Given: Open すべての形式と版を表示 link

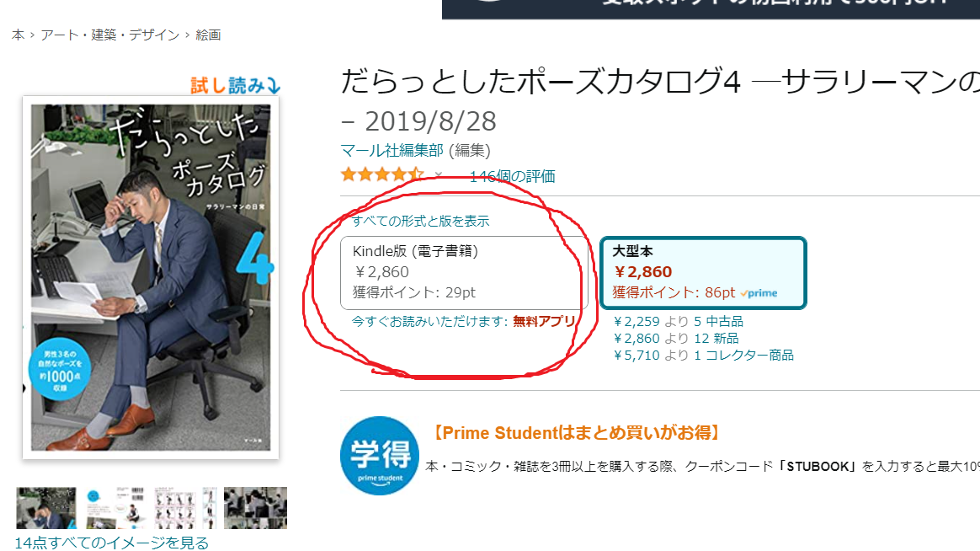Looking at the screenshot, I should tap(421, 221).
